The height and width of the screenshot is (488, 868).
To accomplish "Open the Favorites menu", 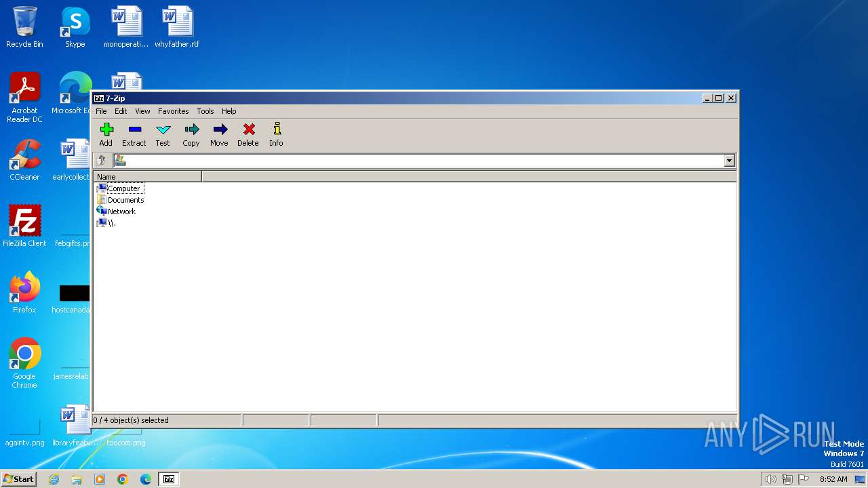I will coord(174,111).
